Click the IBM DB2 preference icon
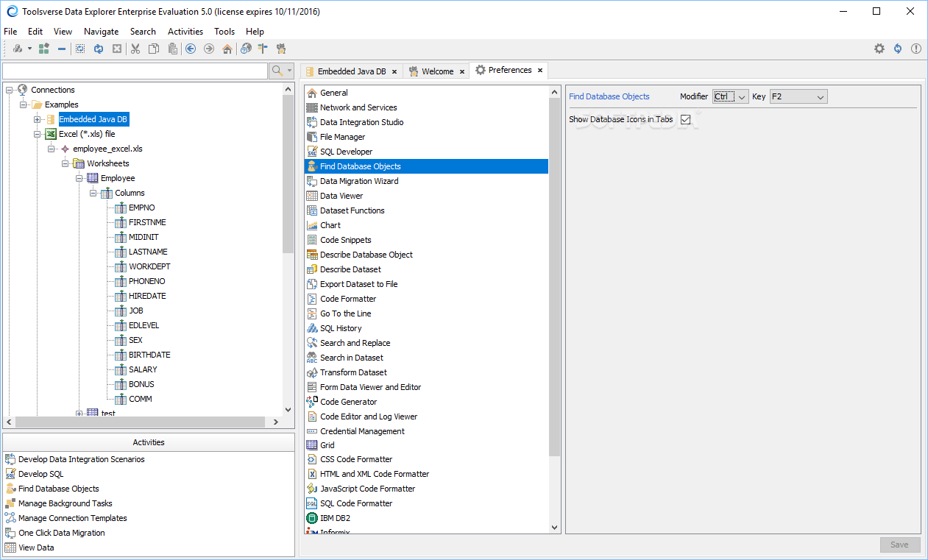 pos(312,518)
